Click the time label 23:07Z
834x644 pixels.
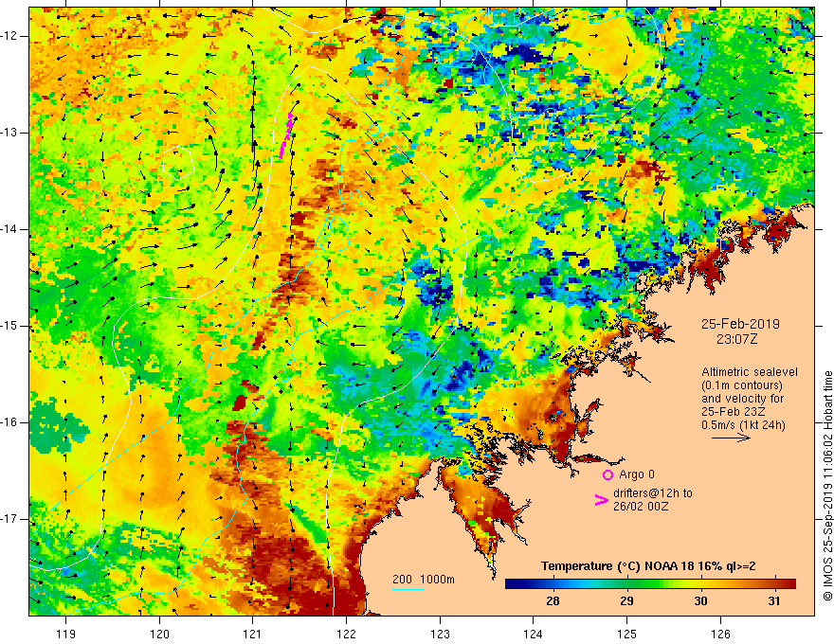point(736,339)
